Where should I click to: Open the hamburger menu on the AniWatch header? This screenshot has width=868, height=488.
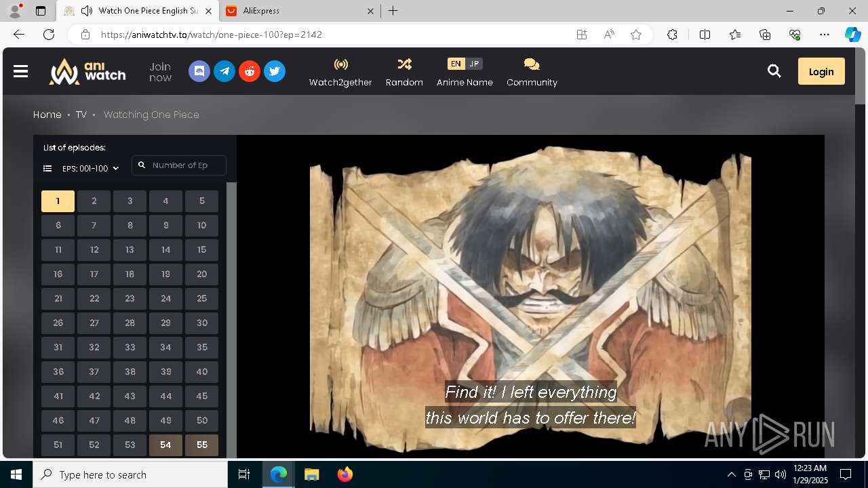20,71
